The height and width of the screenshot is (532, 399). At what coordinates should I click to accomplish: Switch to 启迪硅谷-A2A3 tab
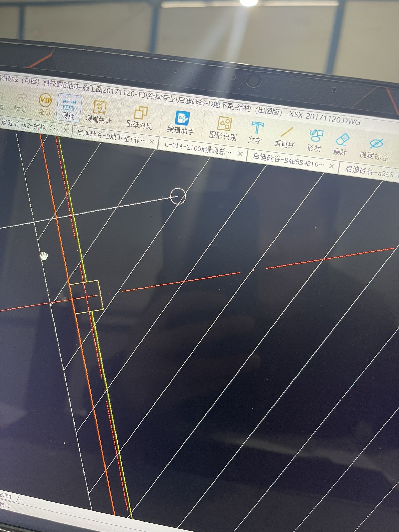click(x=371, y=172)
